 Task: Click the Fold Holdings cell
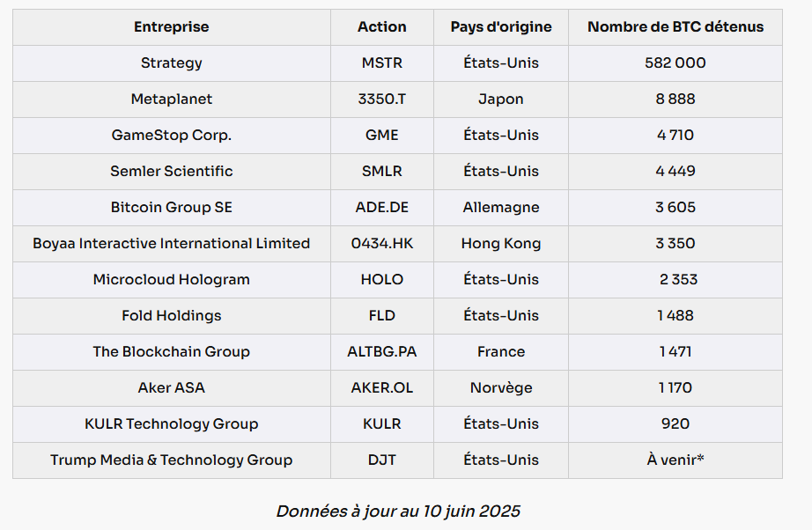[x=172, y=316]
